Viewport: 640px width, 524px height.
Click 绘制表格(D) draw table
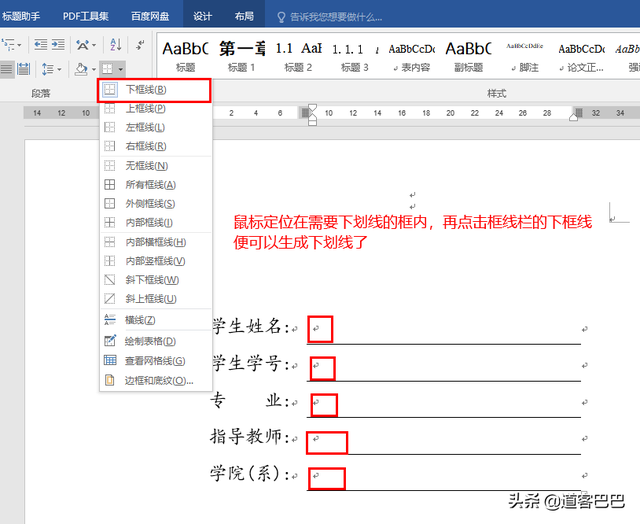(155, 341)
